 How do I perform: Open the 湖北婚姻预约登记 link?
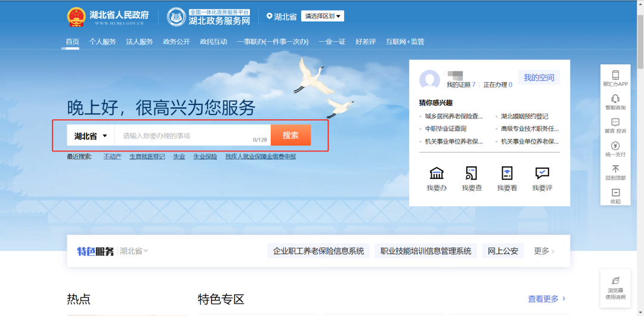525,116
